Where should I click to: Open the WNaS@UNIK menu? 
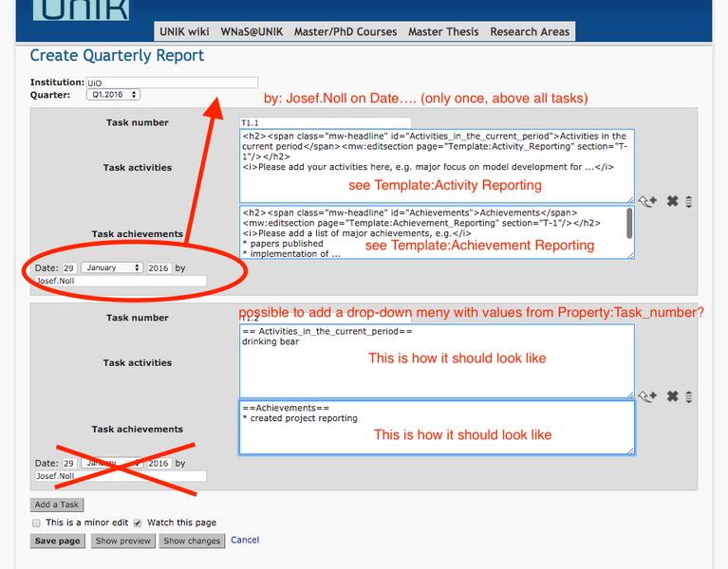tap(252, 31)
